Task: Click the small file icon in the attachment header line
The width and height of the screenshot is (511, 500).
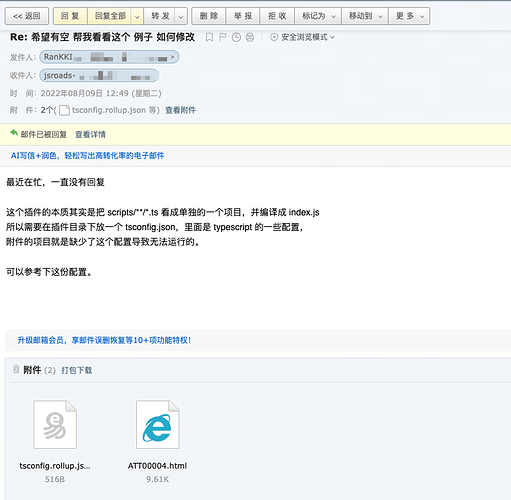Action: coord(64,110)
